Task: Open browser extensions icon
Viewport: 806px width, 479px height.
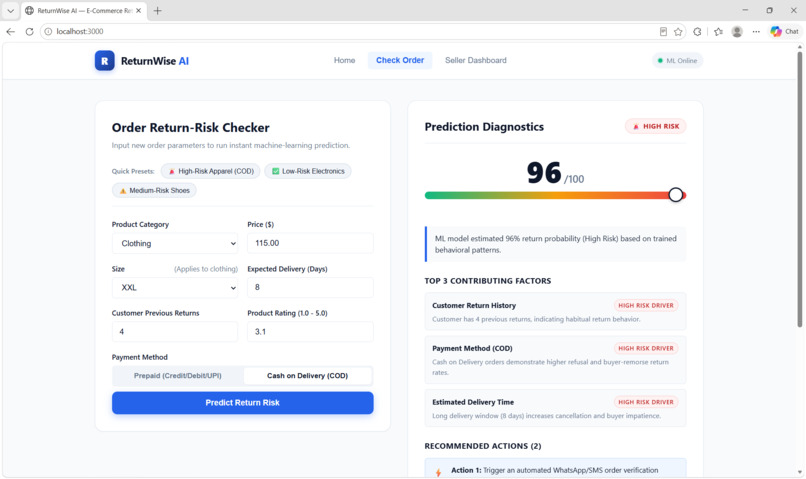Action: pyautogui.click(x=697, y=32)
